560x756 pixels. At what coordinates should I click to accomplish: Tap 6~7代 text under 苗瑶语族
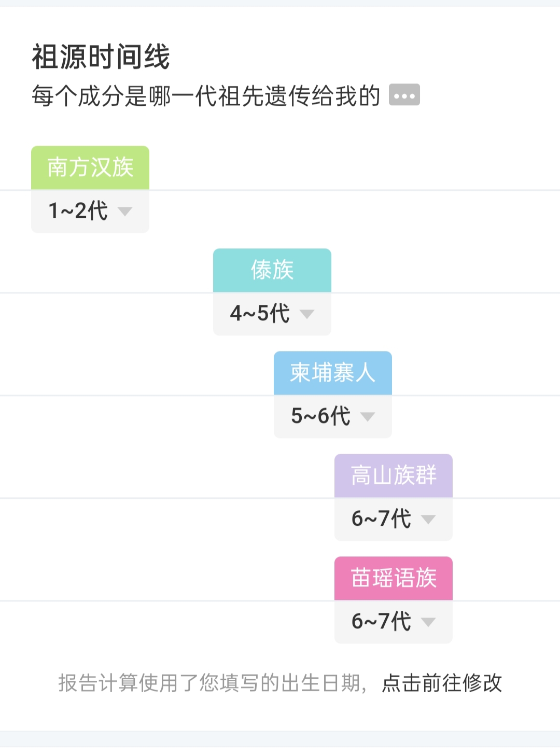pyautogui.click(x=381, y=621)
